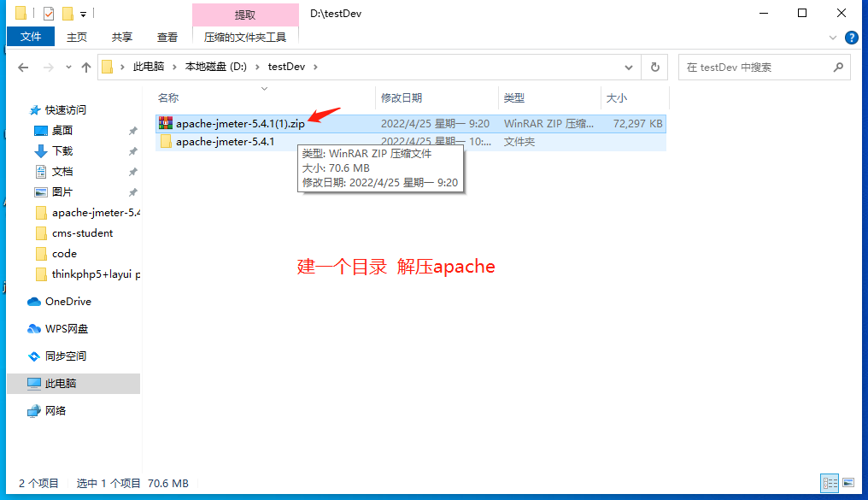Expand the chevron after testDev breadcrumb
Screen dimensions: 868x500
pyautogui.click(x=315, y=67)
